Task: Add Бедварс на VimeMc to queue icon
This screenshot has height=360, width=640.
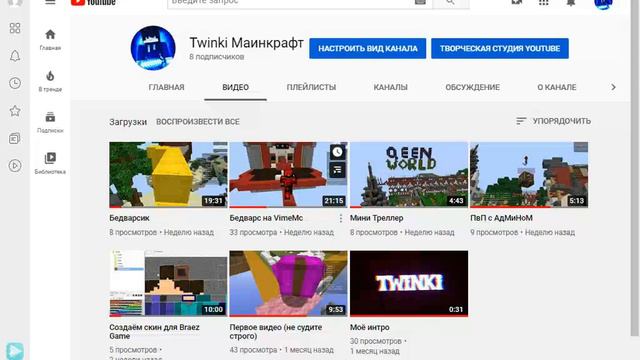Action: (x=337, y=169)
